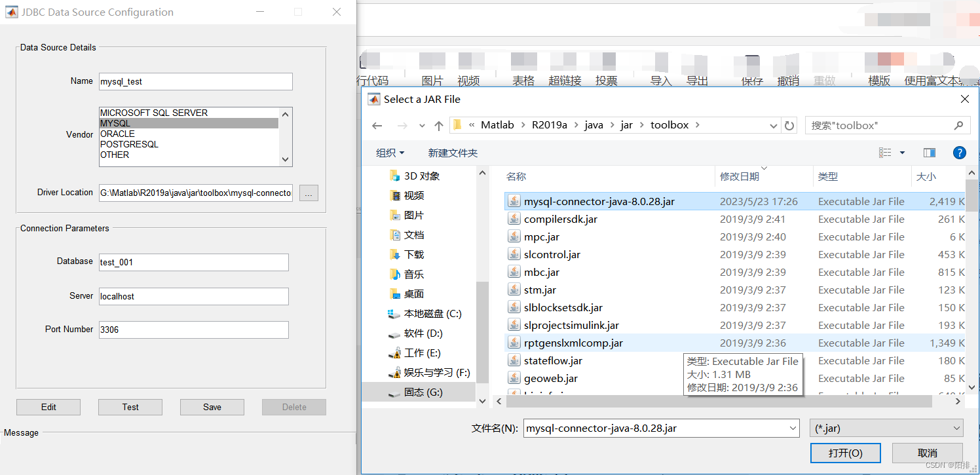Click the Test button in JDBC configuration
This screenshot has width=980, height=475.
[130, 407]
